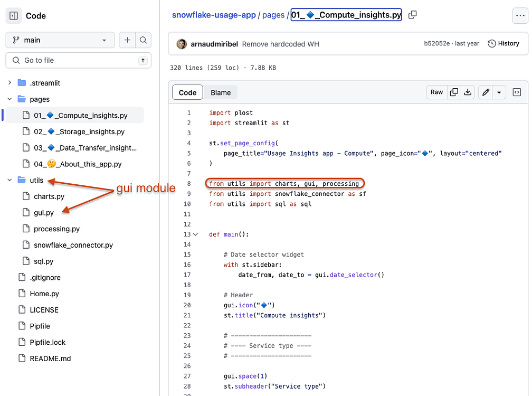Download the raw file

coord(468,92)
